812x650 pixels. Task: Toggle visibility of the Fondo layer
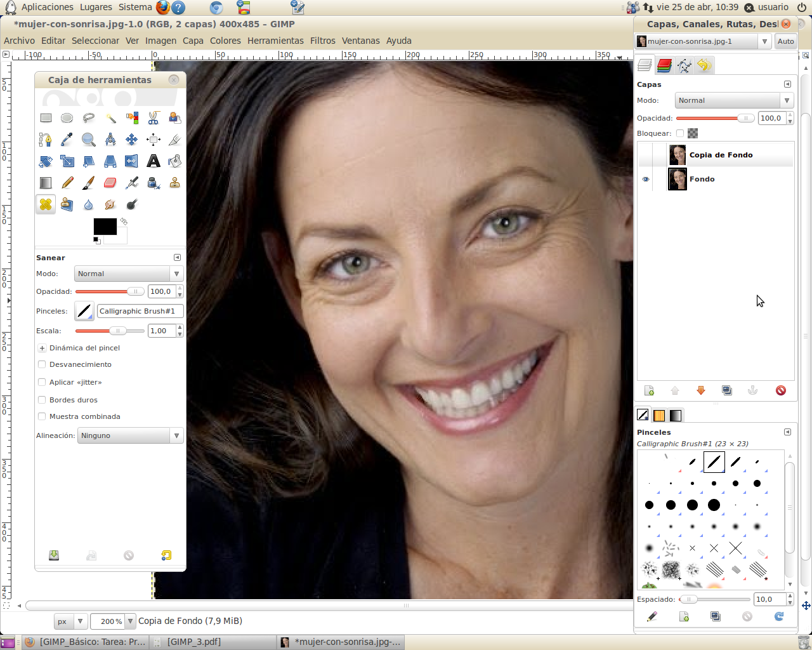pyautogui.click(x=646, y=179)
